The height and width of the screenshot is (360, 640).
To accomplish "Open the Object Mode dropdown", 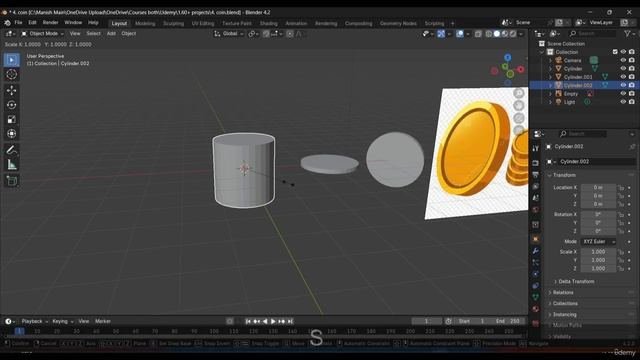I will (42, 34).
